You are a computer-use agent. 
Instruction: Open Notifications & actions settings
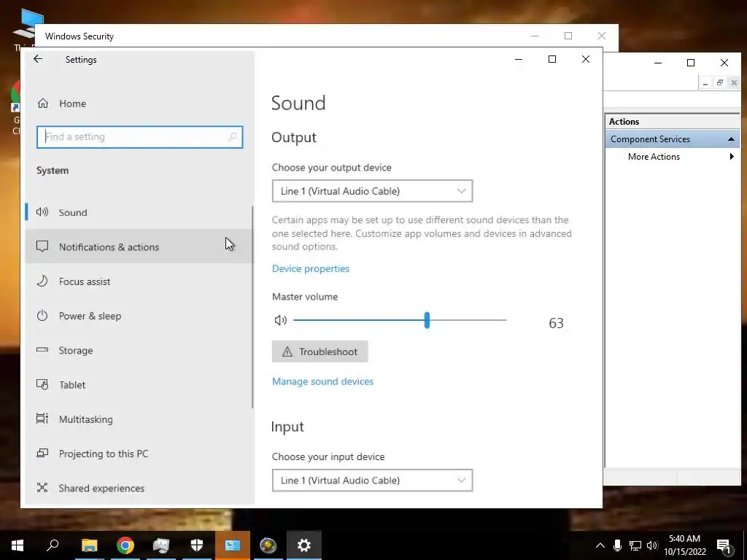point(139,246)
